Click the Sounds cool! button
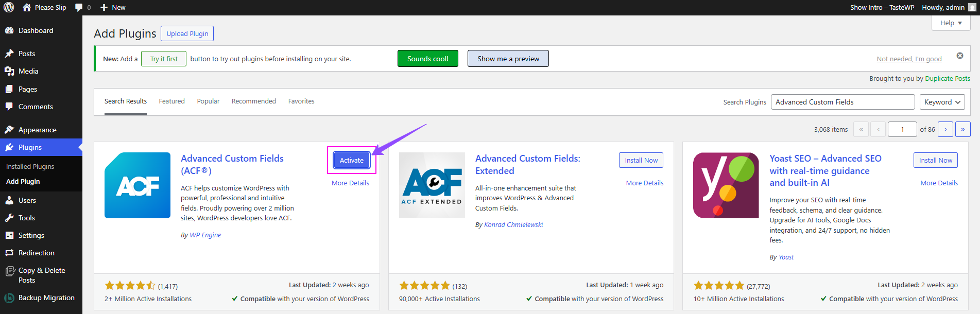 (x=428, y=59)
